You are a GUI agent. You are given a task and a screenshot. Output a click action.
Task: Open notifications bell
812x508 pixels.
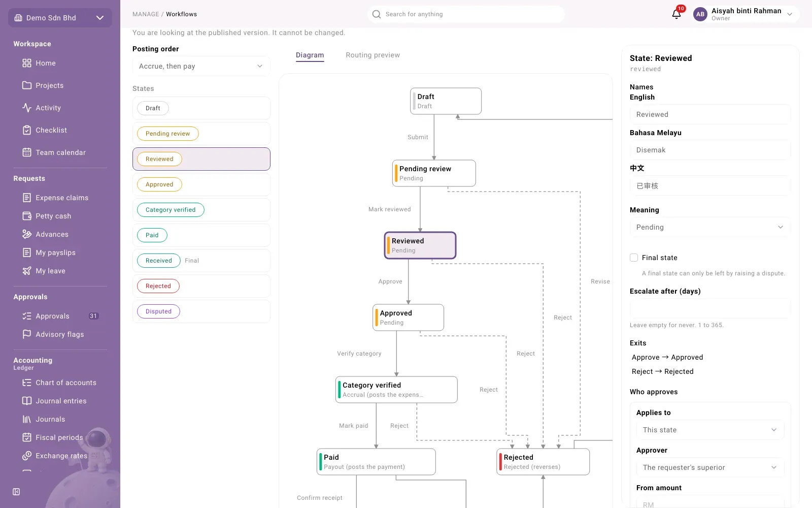pos(676,14)
